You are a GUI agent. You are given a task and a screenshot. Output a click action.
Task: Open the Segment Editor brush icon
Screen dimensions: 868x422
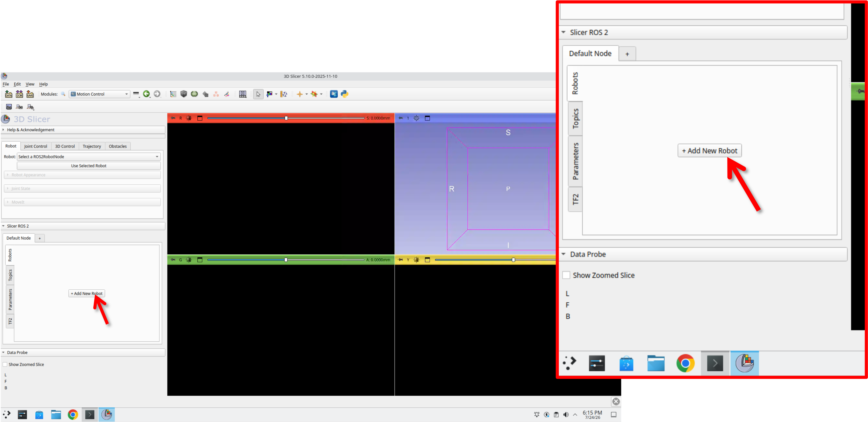[x=227, y=94]
